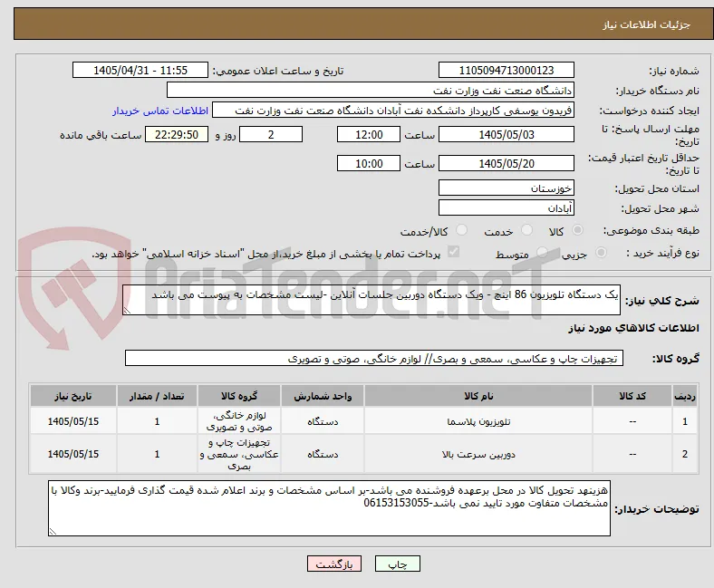Click the resize handle of شرح کلی نیاز textarea
The width and height of the screenshot is (714, 588).
pyautogui.click(x=127, y=310)
